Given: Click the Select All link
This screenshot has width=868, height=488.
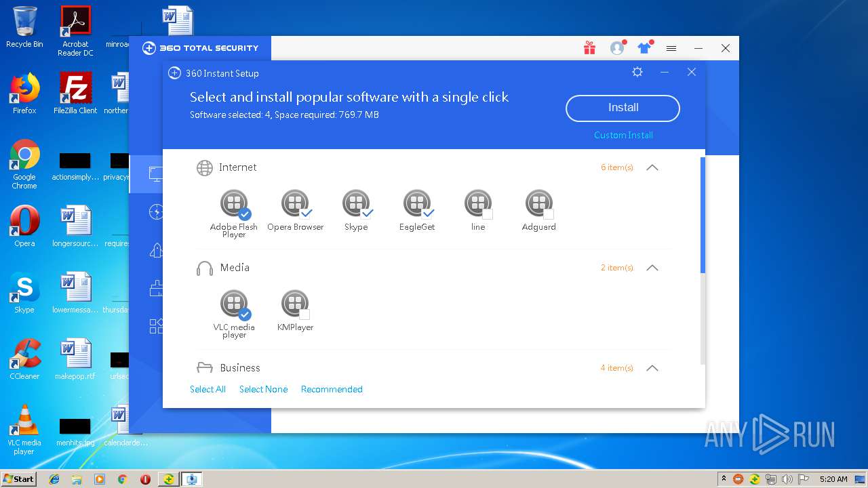Looking at the screenshot, I should coord(208,389).
